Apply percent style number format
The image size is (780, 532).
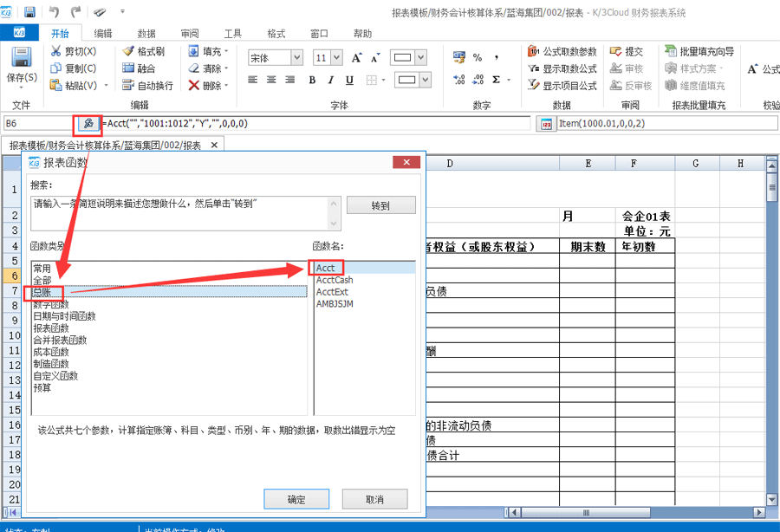(477, 58)
